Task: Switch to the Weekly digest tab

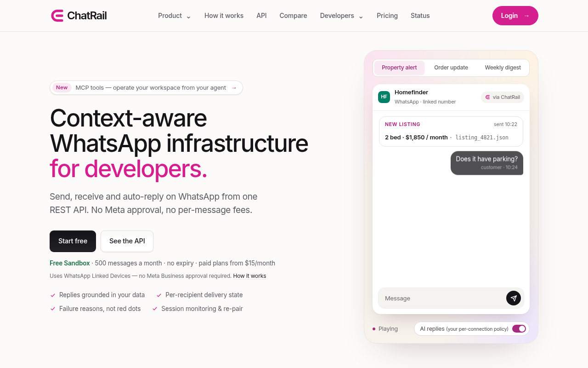Action: 503,68
